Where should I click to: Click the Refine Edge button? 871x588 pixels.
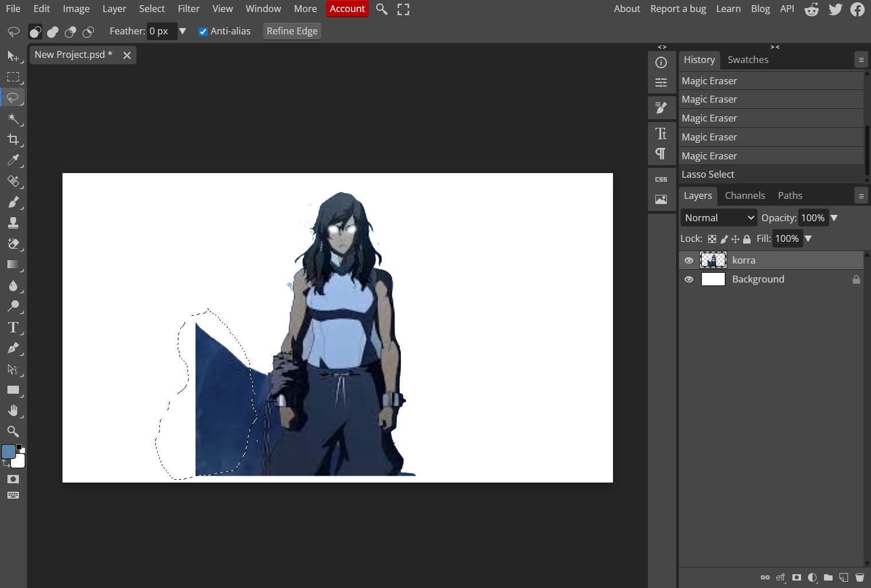coord(292,31)
